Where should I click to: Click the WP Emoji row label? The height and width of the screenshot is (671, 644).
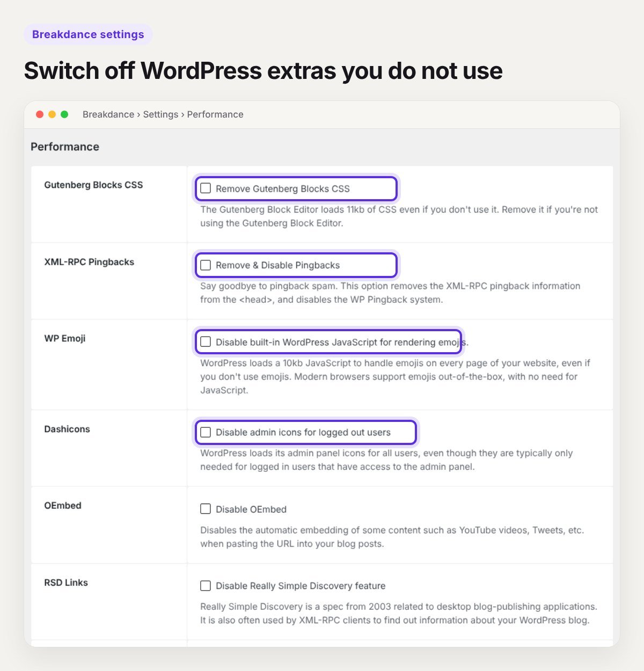tap(65, 338)
